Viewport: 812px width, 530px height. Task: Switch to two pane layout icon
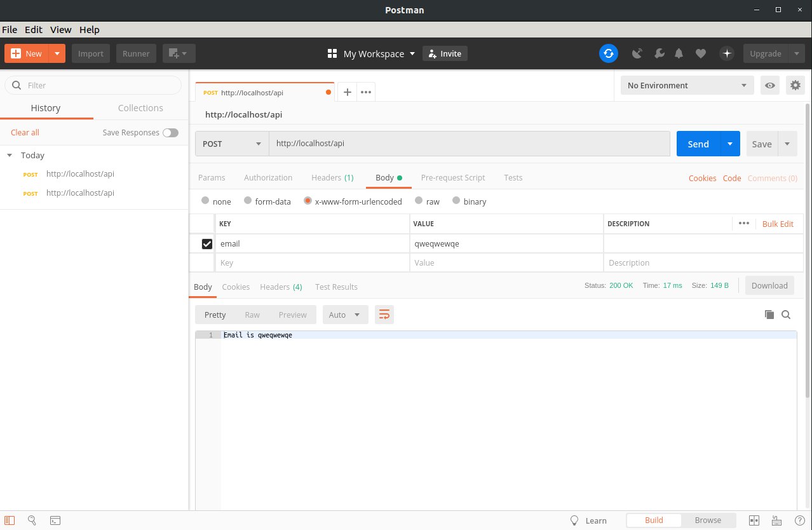pyautogui.click(x=754, y=520)
